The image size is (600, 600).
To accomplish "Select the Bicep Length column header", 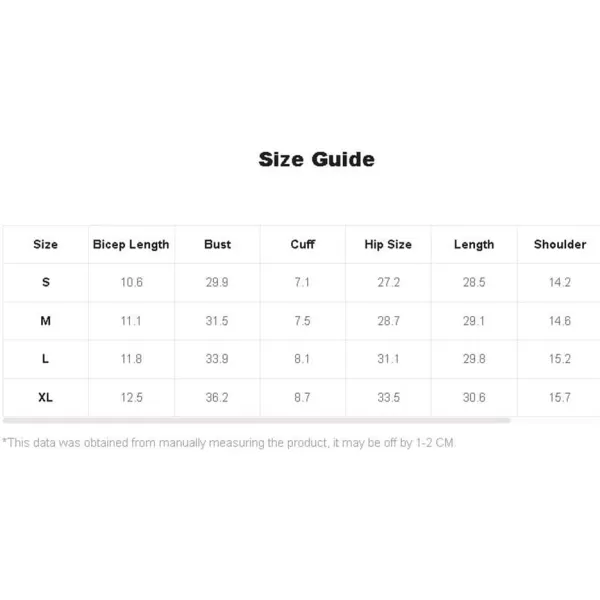I will point(131,245).
